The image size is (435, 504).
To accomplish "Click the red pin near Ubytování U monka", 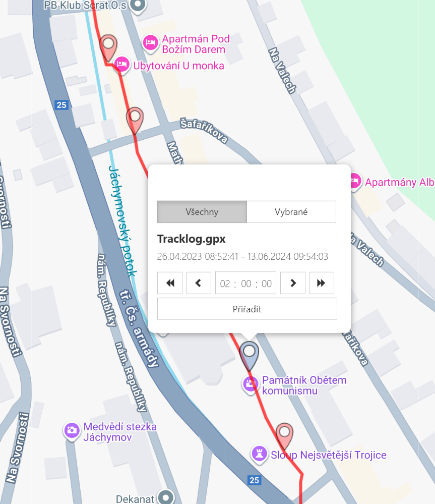I will click(108, 47).
